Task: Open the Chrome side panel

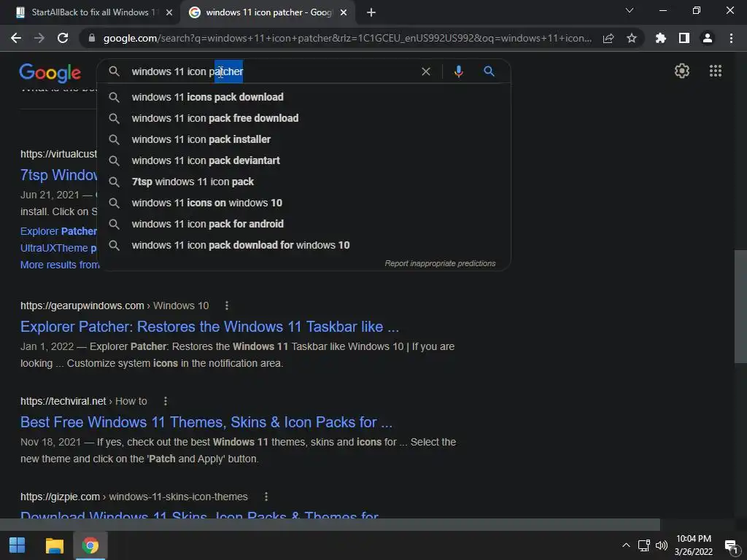Action: point(684,38)
